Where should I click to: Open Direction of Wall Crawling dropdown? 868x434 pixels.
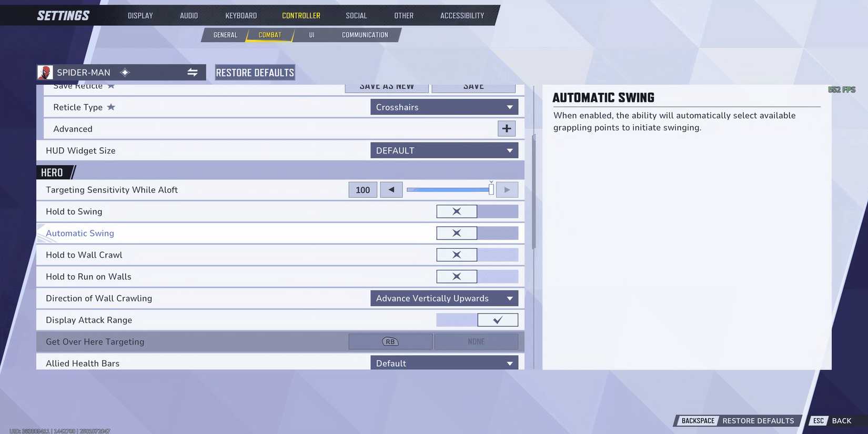pos(445,298)
